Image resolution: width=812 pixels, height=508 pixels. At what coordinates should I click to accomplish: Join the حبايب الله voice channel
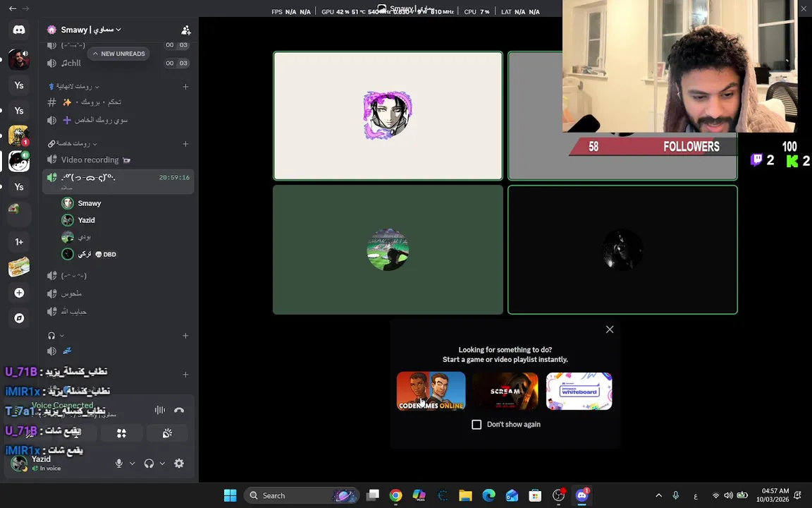pos(118,312)
